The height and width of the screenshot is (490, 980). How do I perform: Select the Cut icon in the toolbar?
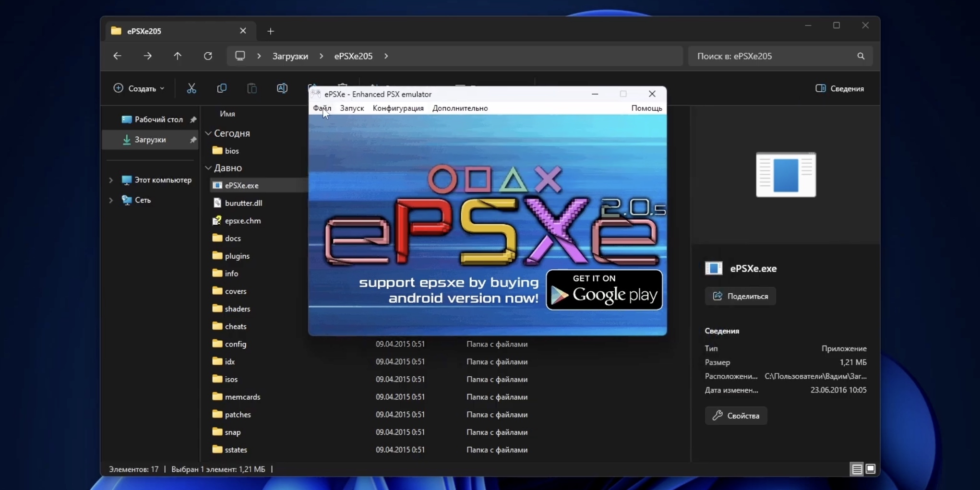point(191,88)
